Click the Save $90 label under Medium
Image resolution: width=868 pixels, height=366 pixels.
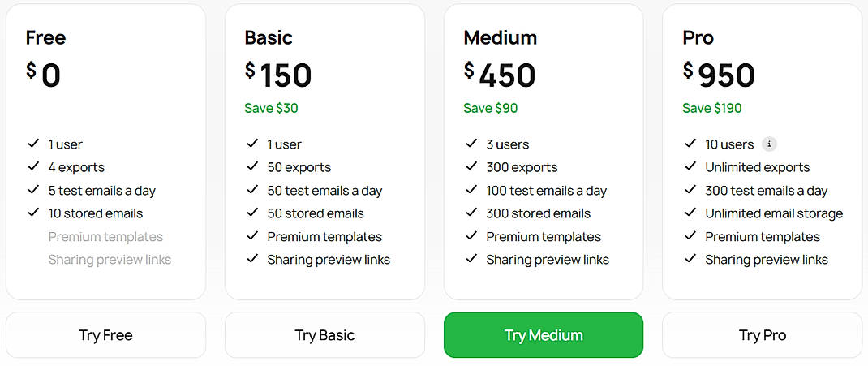pos(490,108)
